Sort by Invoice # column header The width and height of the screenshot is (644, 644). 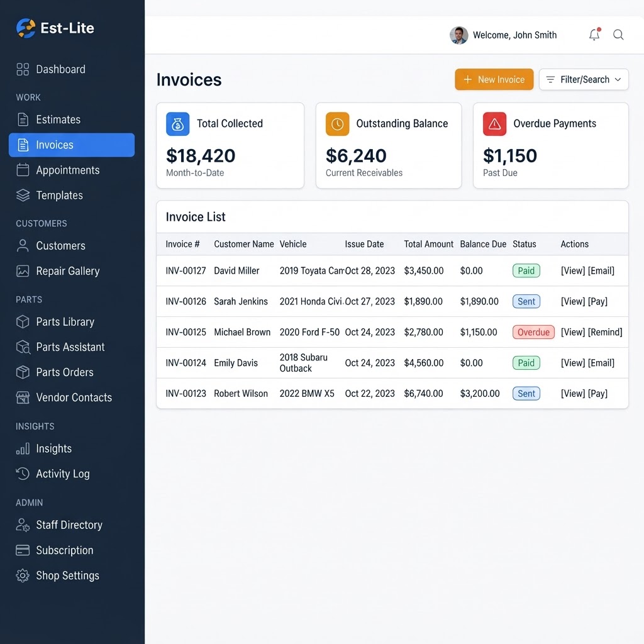[182, 244]
